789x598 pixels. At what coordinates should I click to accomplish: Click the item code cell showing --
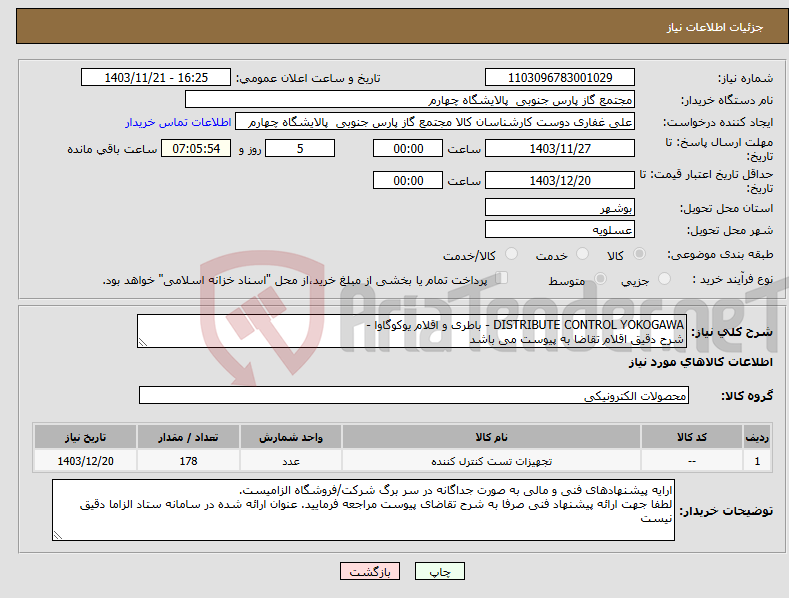pos(692,461)
